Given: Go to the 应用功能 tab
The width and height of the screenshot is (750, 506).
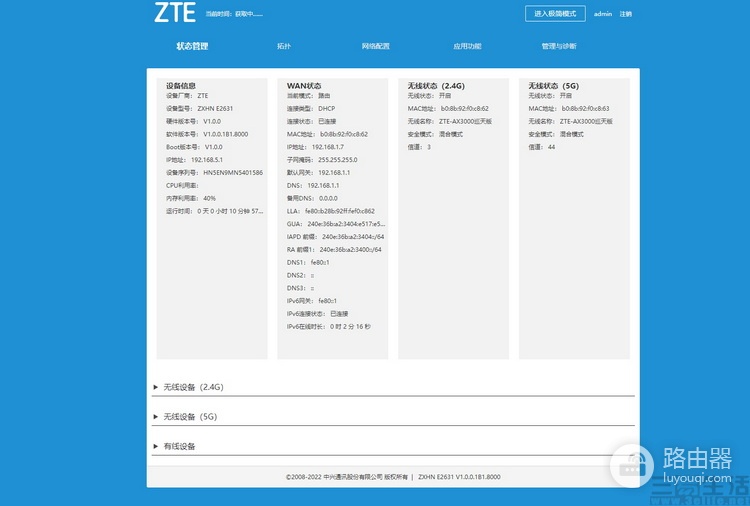Looking at the screenshot, I should click(467, 46).
